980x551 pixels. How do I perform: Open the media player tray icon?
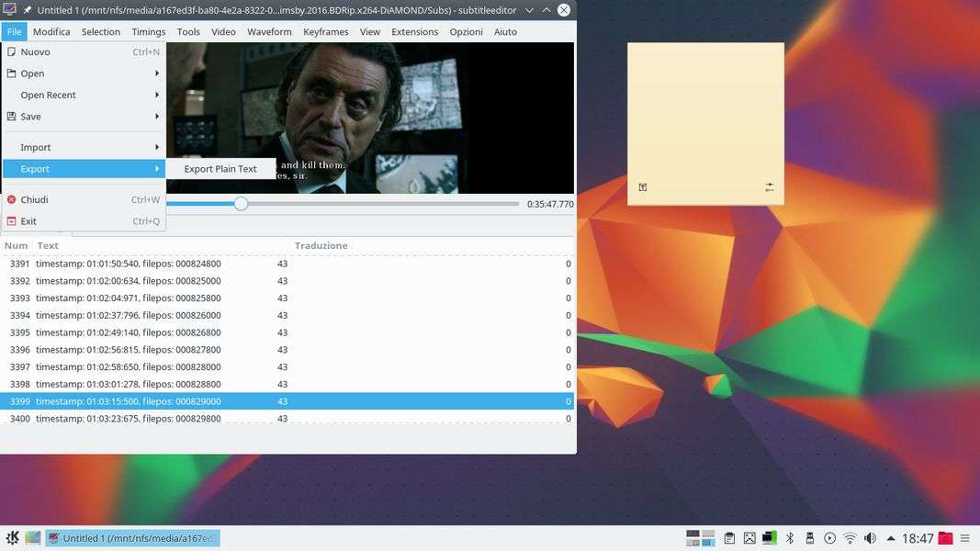point(829,538)
